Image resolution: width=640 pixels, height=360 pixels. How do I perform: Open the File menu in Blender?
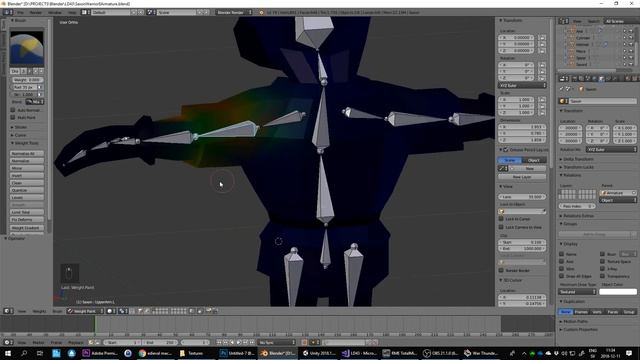[x=20, y=13]
